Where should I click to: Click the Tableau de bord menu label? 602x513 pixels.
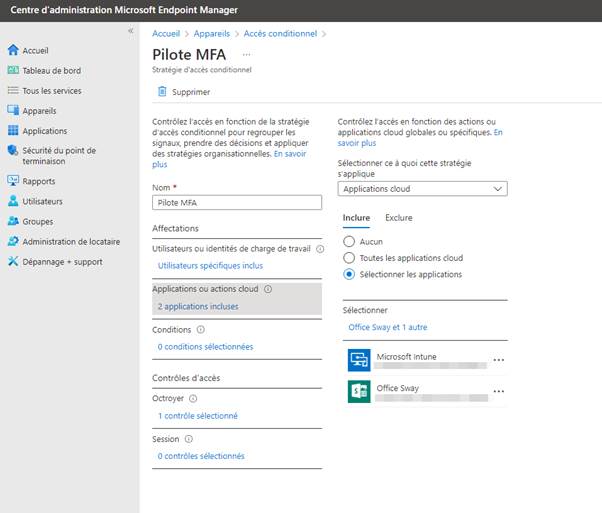(51, 71)
